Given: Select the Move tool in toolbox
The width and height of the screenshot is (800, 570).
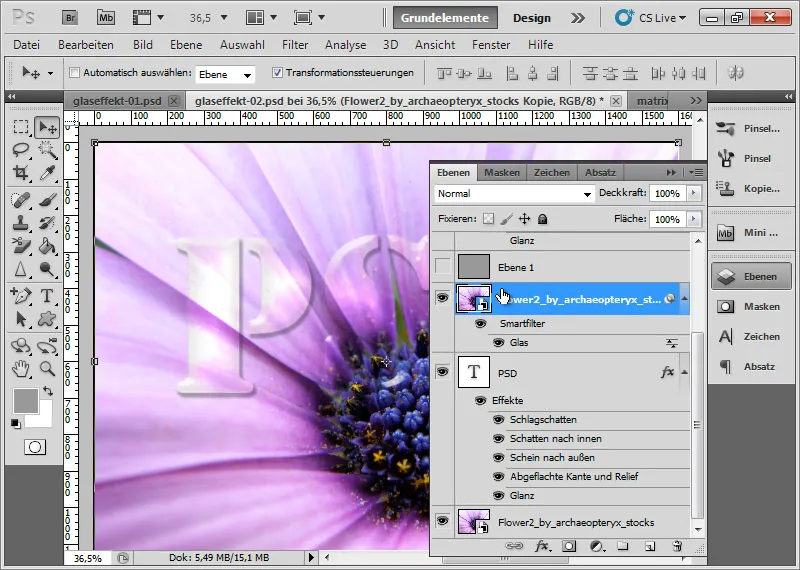Looking at the screenshot, I should [x=47, y=127].
